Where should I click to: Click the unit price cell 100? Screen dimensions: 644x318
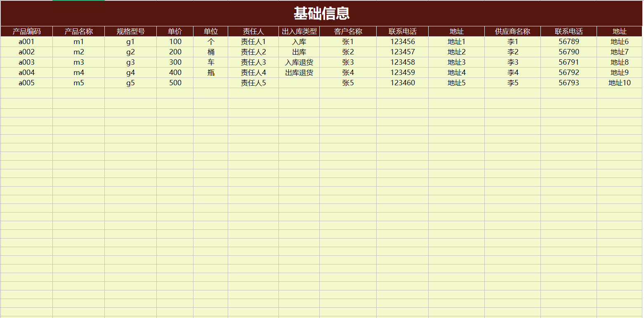[175, 42]
